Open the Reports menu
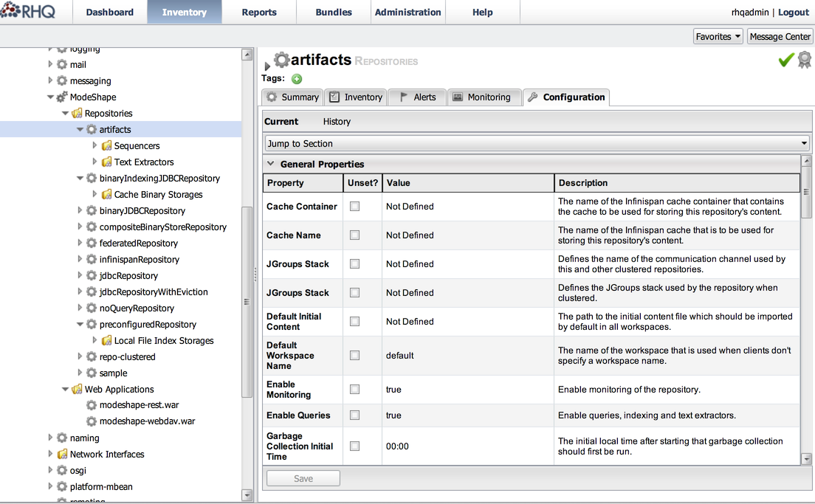The width and height of the screenshot is (815, 504). 259,12
